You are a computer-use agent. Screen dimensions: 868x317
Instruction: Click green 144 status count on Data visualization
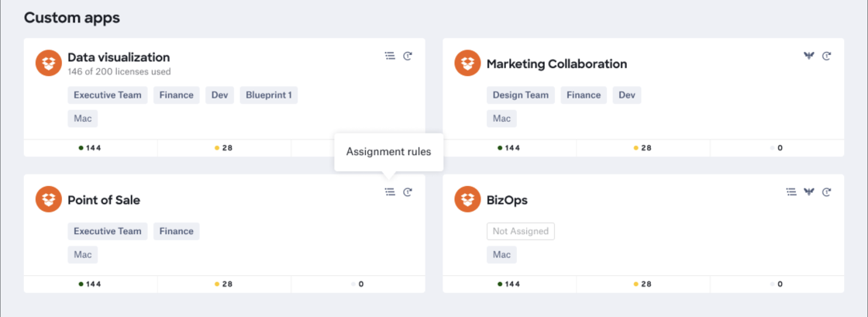pos(90,148)
